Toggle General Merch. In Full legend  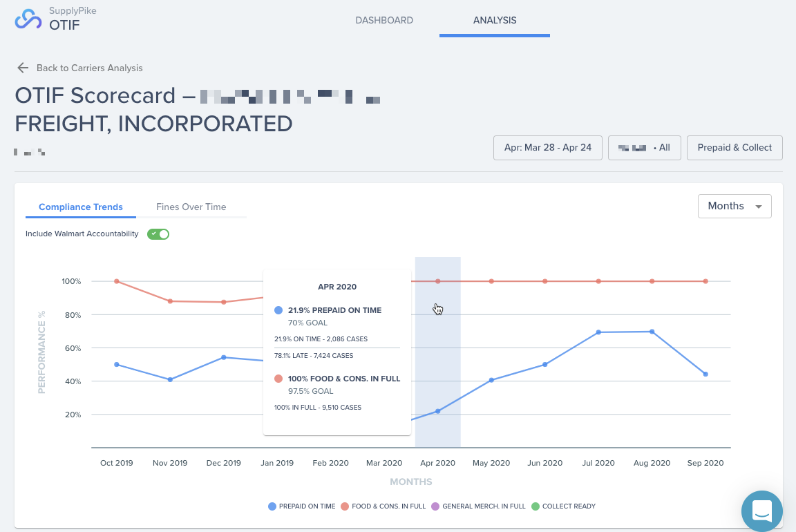point(478,506)
